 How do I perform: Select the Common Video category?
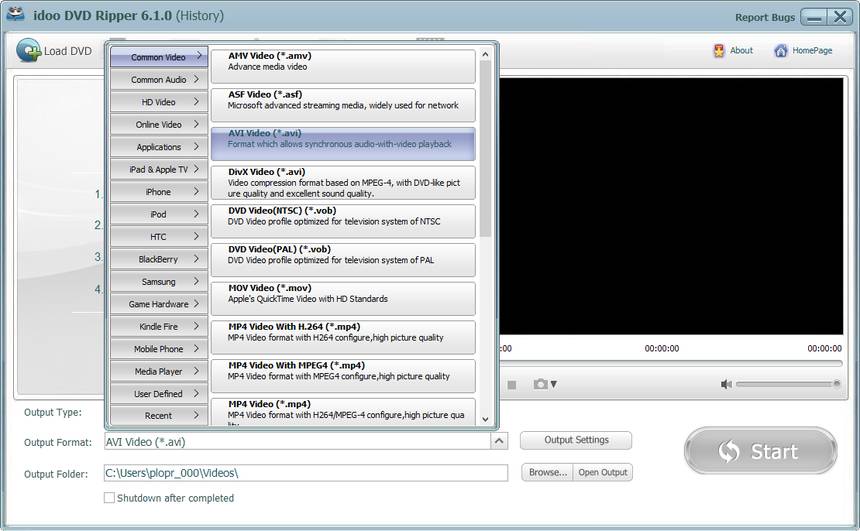click(159, 57)
